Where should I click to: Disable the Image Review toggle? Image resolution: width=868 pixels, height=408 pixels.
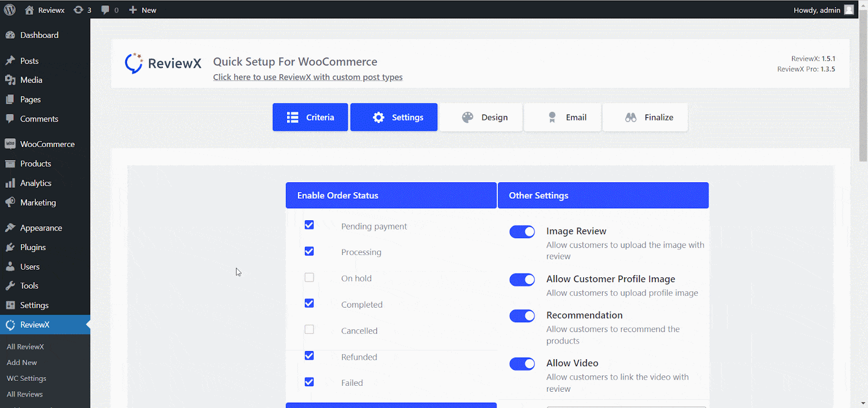522,232
